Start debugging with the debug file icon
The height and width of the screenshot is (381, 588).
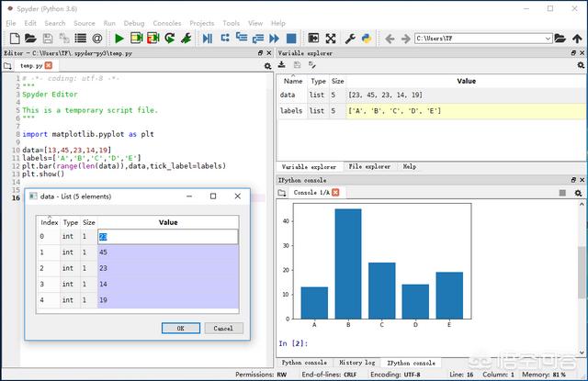208,39
